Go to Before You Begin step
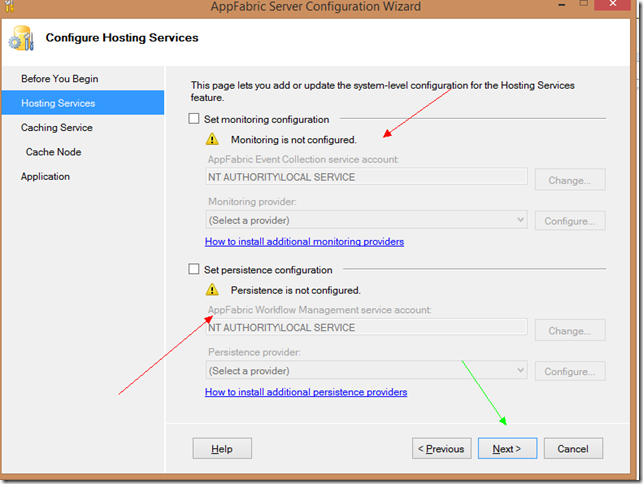 [60, 78]
